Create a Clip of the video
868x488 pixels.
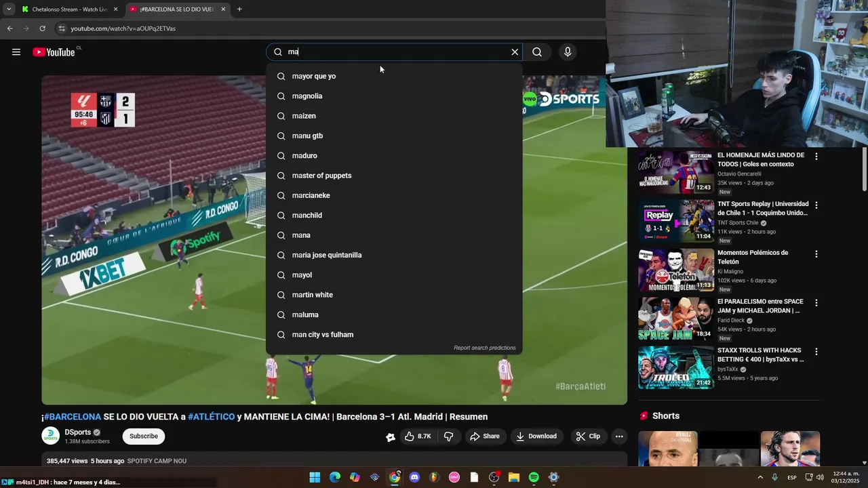click(x=588, y=436)
